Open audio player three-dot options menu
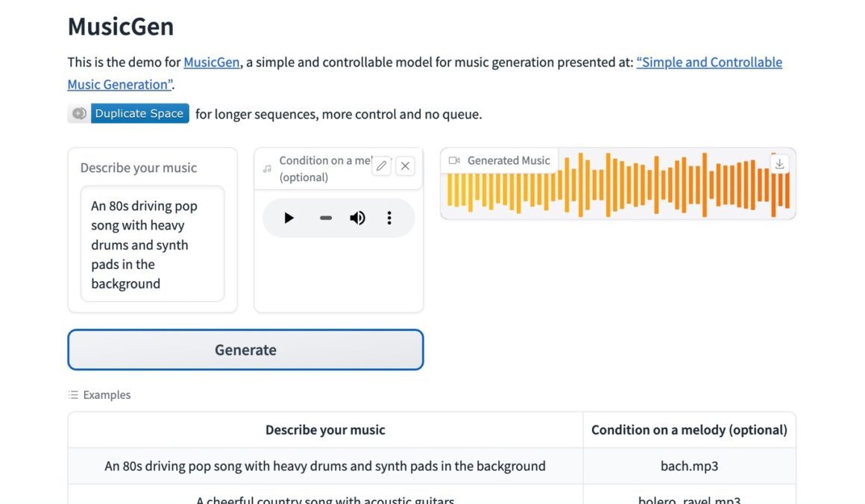The height and width of the screenshot is (504, 865). click(x=389, y=218)
